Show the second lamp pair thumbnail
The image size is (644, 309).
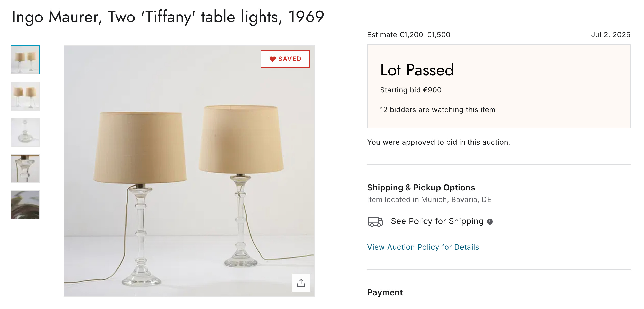point(25,96)
